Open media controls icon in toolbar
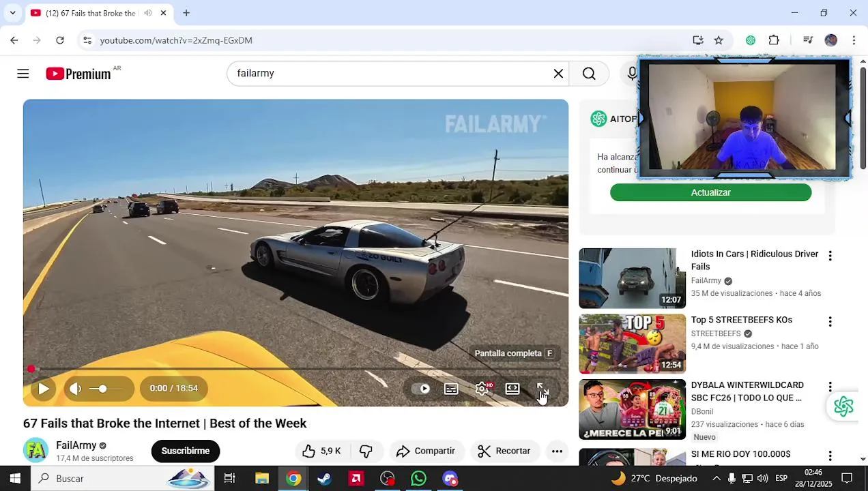This screenshot has height=491, width=868. click(x=808, y=40)
